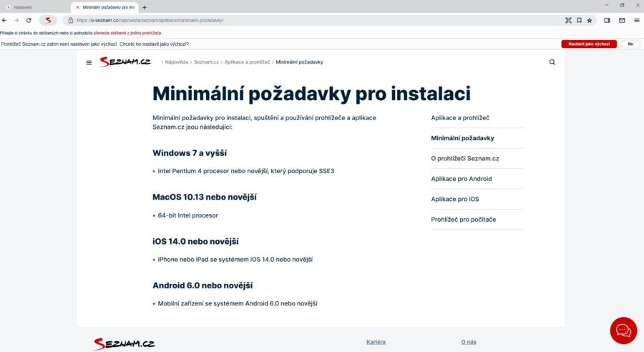This screenshot has width=644, height=352.
Task: Click the Minimální požadavky breadcrumb text
Action: (x=299, y=62)
